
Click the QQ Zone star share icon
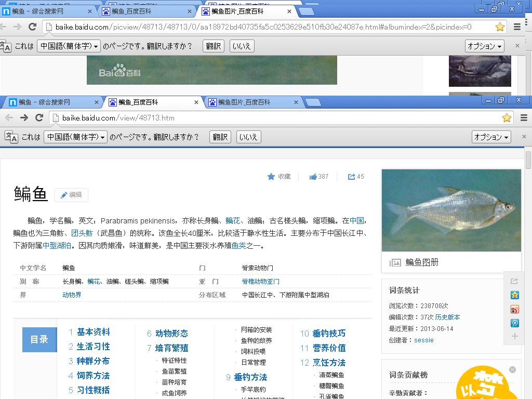coord(514,295)
